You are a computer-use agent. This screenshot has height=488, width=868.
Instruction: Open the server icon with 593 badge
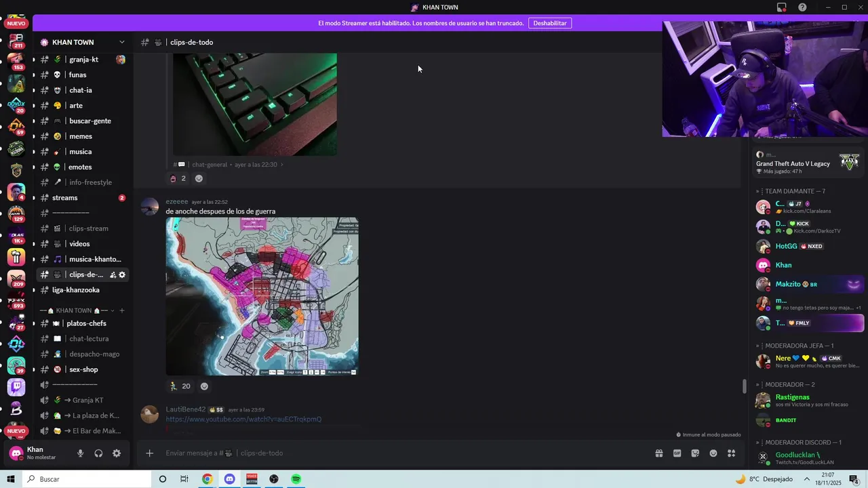(x=16, y=301)
